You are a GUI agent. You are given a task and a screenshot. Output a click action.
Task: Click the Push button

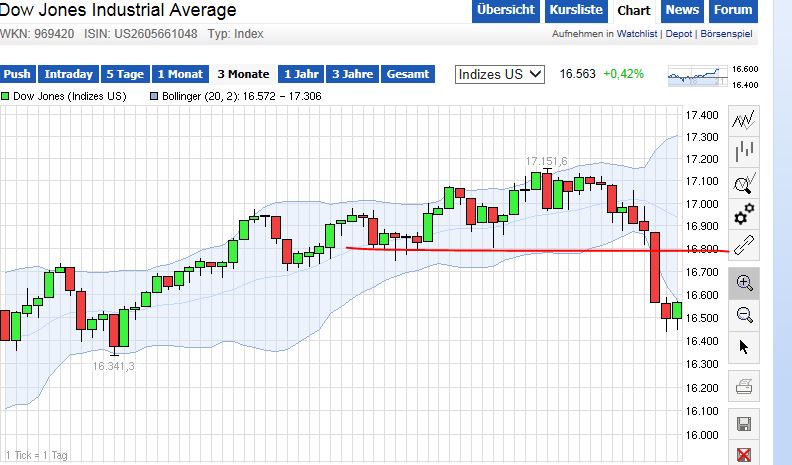pos(18,74)
